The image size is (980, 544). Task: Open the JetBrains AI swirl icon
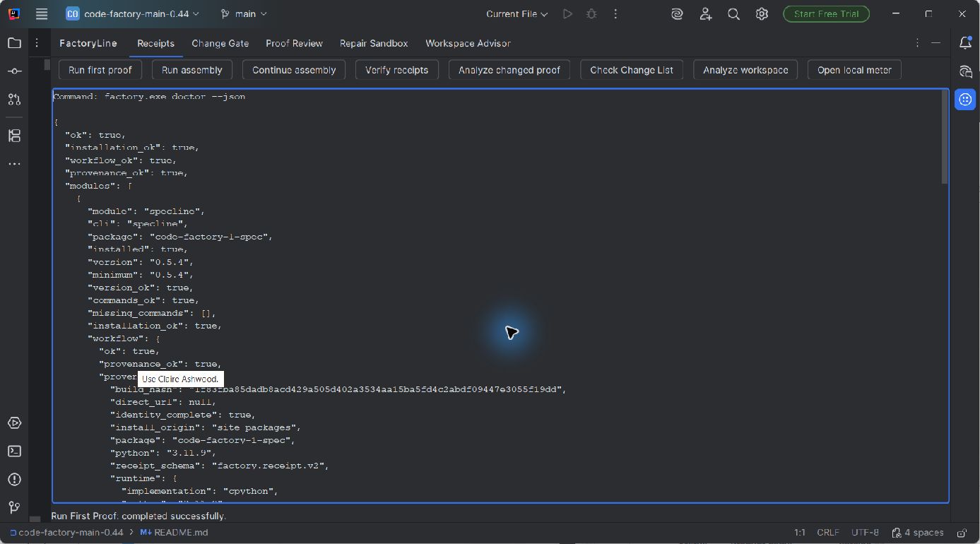click(677, 14)
